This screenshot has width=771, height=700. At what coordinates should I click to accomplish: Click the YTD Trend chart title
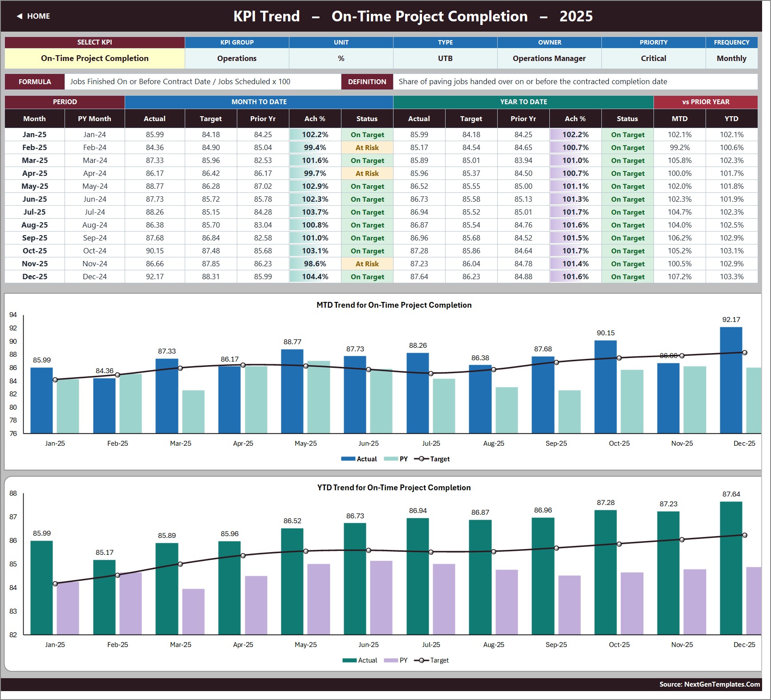coord(394,488)
